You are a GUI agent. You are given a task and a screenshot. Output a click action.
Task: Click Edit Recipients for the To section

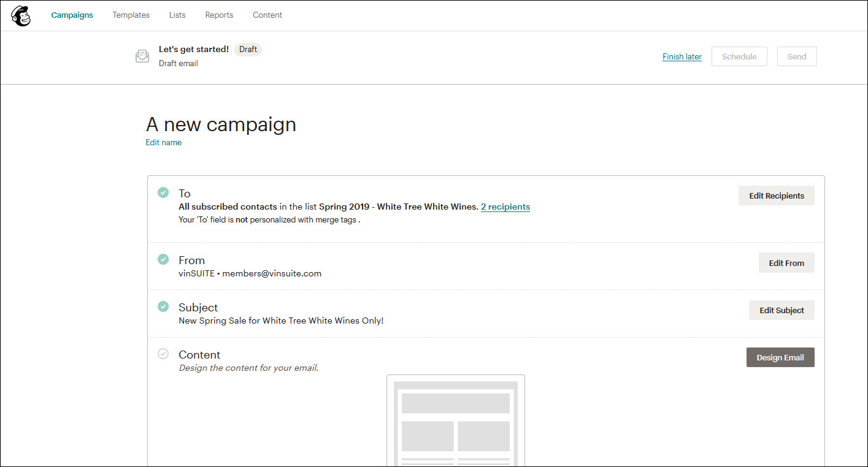[x=776, y=195]
